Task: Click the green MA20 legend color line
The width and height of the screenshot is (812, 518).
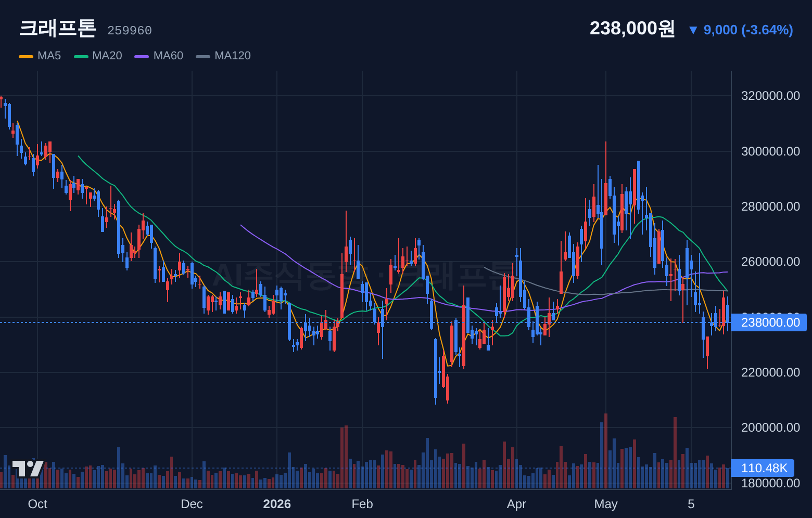Action: pos(81,56)
